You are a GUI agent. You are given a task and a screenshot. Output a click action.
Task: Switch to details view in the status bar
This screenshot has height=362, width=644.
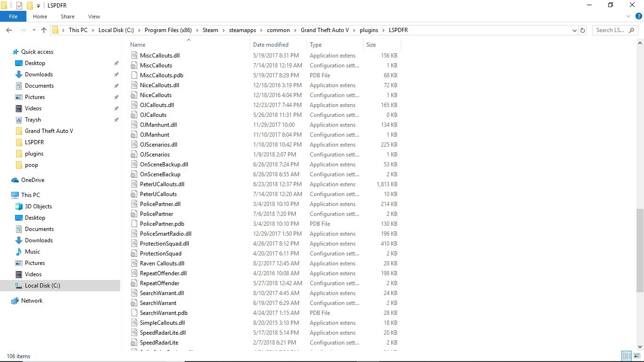[627, 356]
